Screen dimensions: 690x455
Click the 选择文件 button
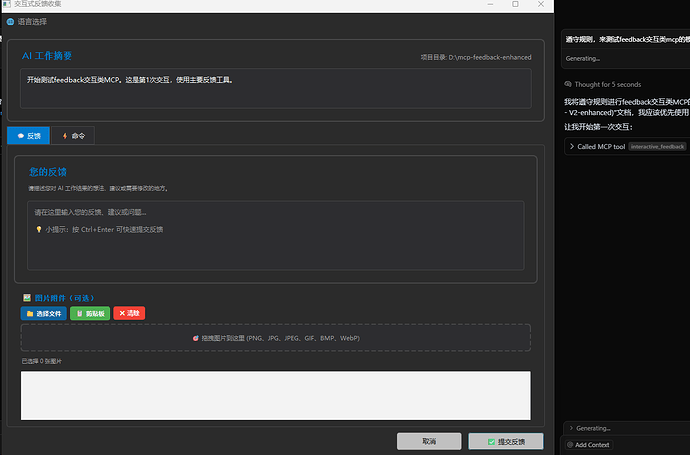(44, 313)
